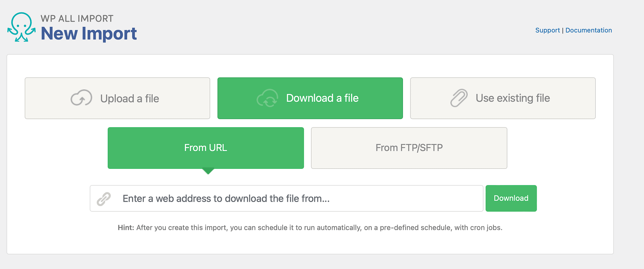Click the WP ALL IMPORT title text
Screen dimensions: 644x269
77,18
